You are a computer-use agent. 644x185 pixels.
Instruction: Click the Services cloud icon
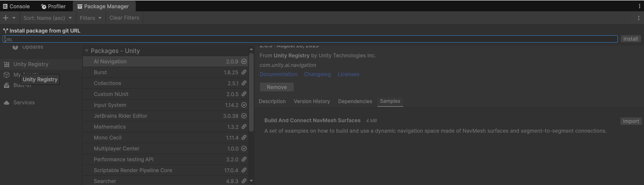coord(7,103)
